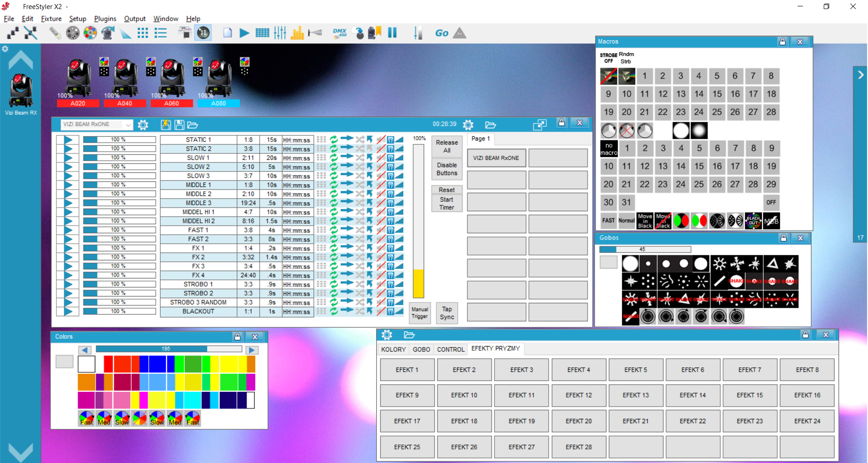The width and height of the screenshot is (868, 463).
Task: Open the Fixture menu
Action: point(51,19)
